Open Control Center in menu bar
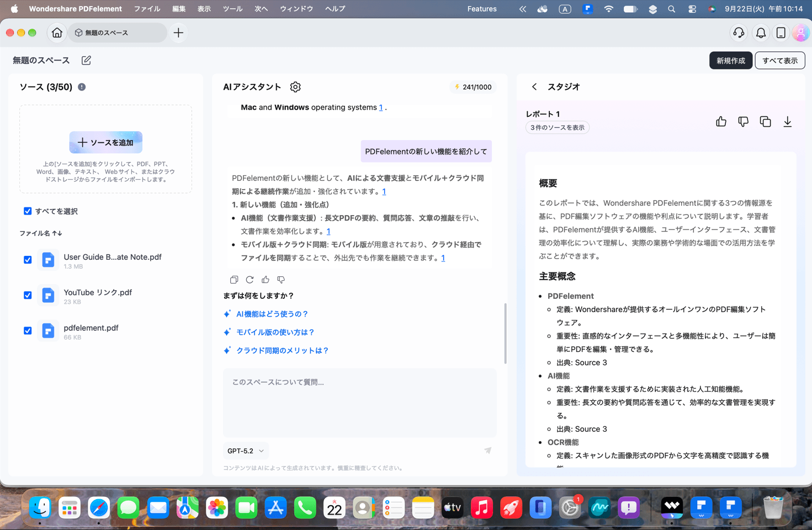812x530 pixels. click(692, 9)
